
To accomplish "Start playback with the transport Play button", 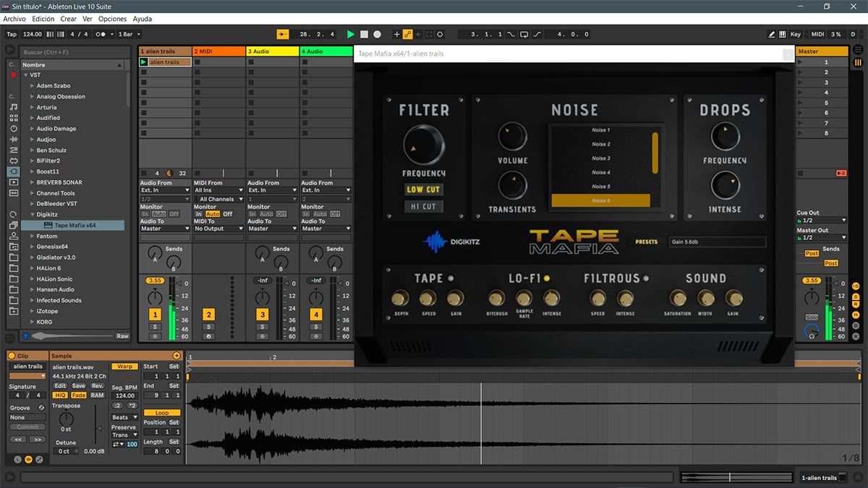I will 351,34.
